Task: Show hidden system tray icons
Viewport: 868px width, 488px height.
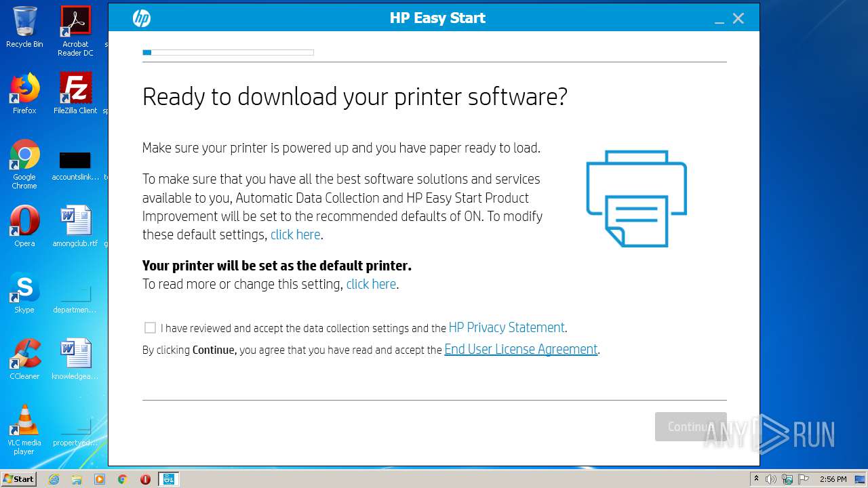Action: pyautogui.click(x=756, y=479)
